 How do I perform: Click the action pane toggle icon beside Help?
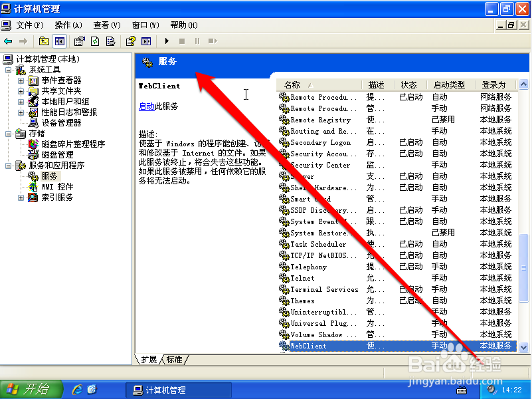coord(146,41)
